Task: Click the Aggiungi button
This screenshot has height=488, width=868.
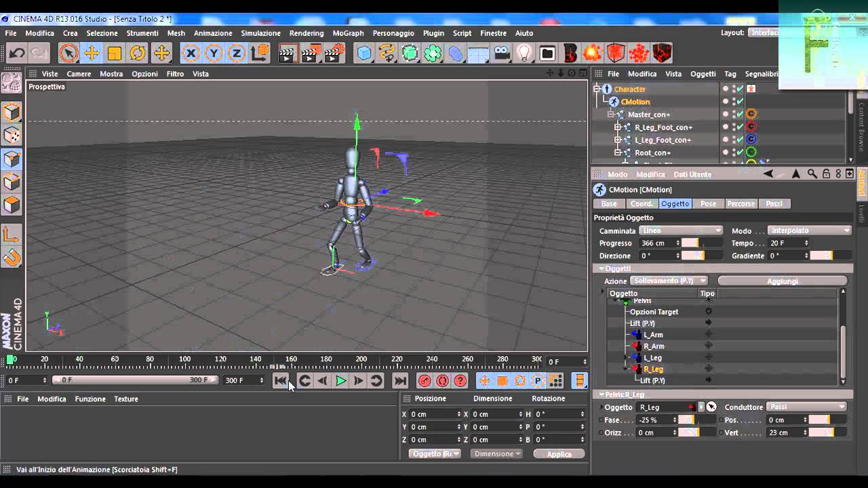Action: [x=782, y=281]
